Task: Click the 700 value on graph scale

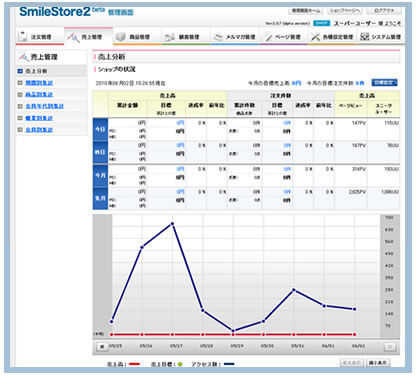Action: (389, 217)
